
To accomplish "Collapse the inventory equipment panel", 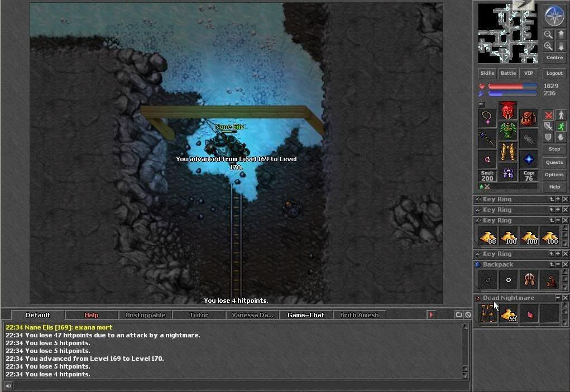I will tap(481, 104).
